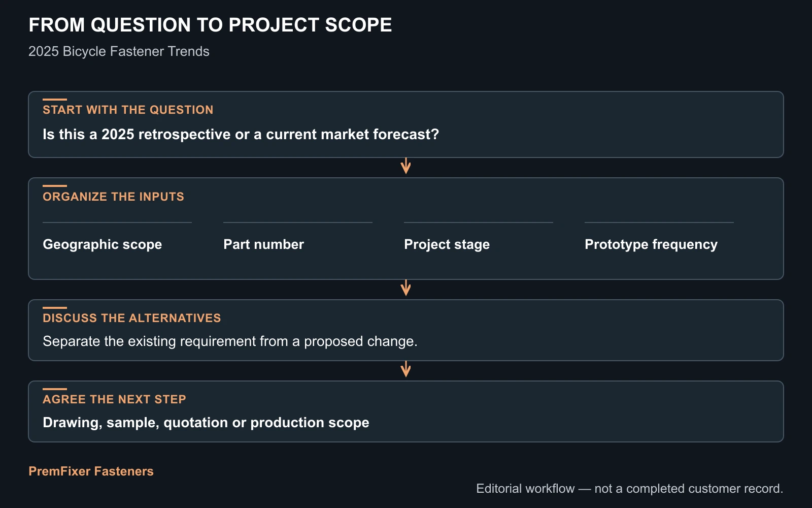
Task: Click the 'Editorial workflow' footer disclaimer
Action: pyautogui.click(x=630, y=489)
